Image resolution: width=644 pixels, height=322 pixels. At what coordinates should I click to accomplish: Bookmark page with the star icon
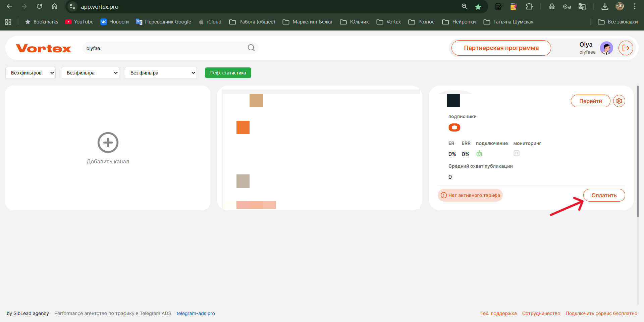click(x=478, y=7)
